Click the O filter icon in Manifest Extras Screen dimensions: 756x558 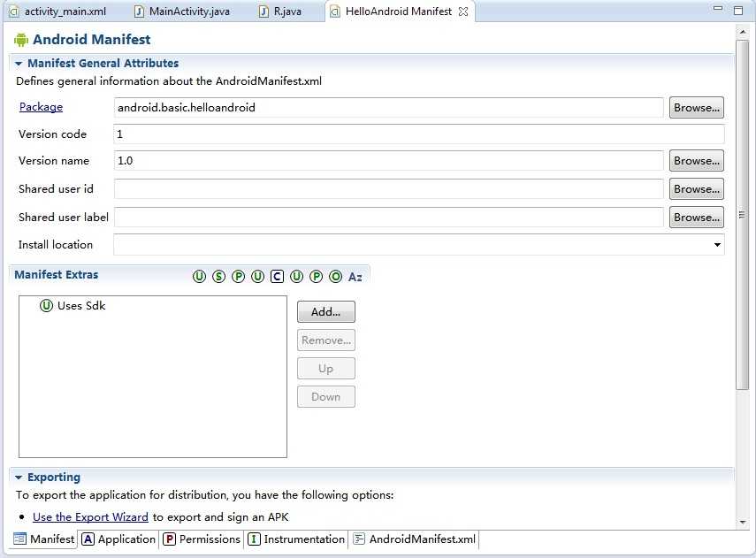point(336,277)
